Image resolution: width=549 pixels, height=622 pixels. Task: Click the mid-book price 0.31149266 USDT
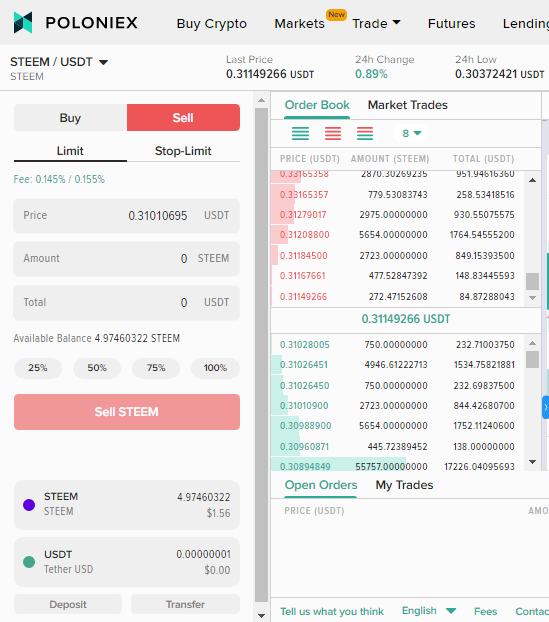click(x=406, y=319)
